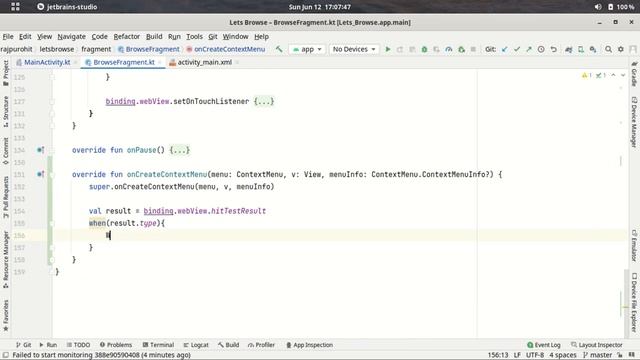Open App Inspection tool window
The width and height of the screenshot is (640, 360).
coord(309,345)
